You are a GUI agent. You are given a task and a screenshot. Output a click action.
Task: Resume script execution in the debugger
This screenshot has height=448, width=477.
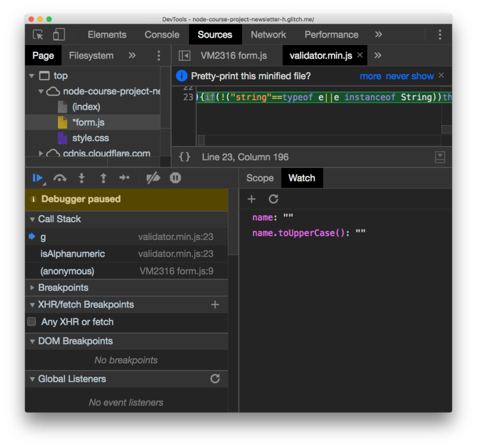pyautogui.click(x=38, y=178)
